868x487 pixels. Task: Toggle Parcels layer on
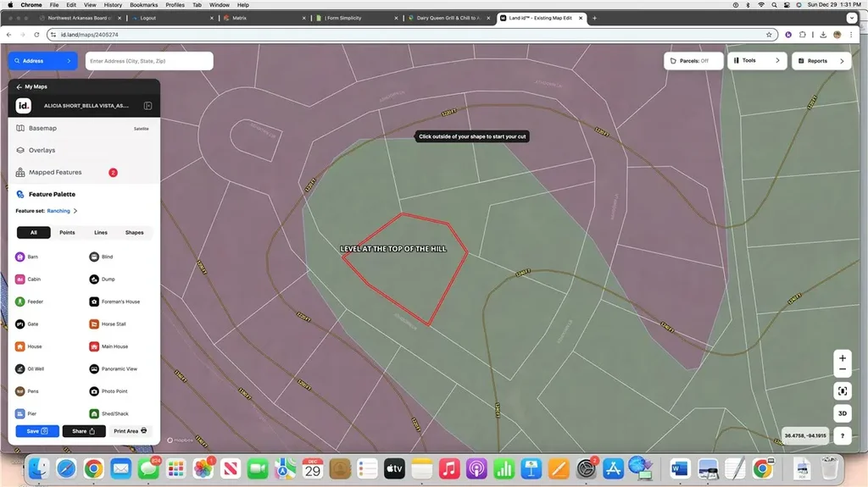click(693, 61)
